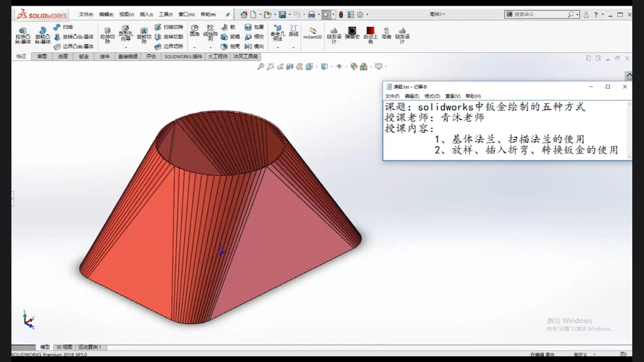The image size is (644, 362).
Task: Click the section view icon in view toolbar
Action: point(290,66)
